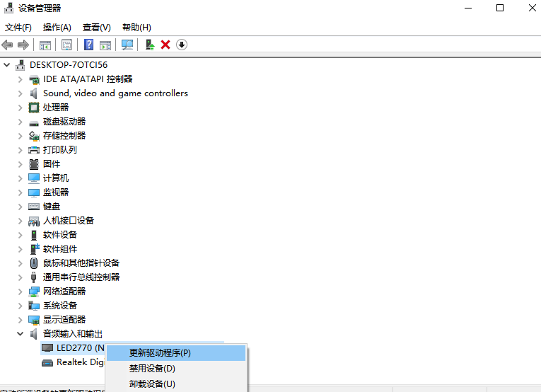Choose 更新驱动程序(P) from context menu
The height and width of the screenshot is (392, 541).
(x=160, y=352)
